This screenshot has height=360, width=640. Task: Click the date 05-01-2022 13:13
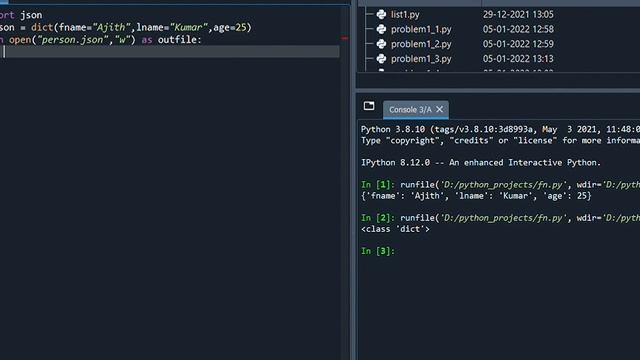pyautogui.click(x=518, y=58)
